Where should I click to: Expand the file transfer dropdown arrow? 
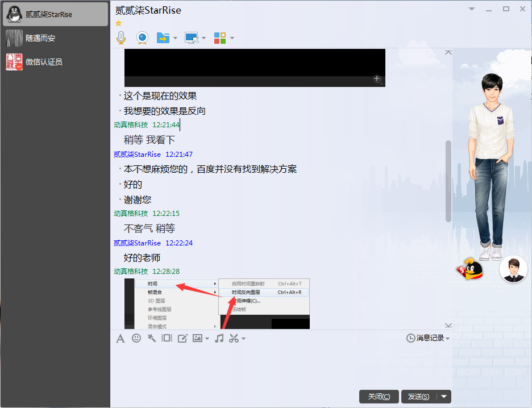[x=175, y=38]
